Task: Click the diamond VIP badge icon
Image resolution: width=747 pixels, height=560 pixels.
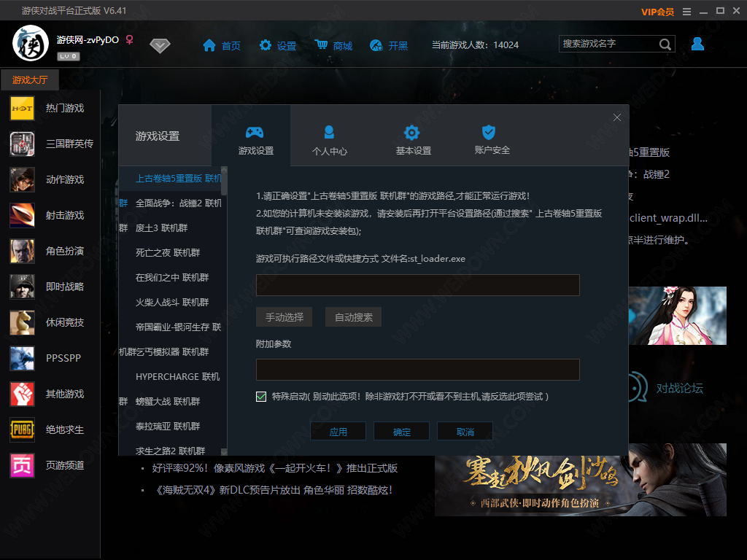Action: click(x=160, y=46)
